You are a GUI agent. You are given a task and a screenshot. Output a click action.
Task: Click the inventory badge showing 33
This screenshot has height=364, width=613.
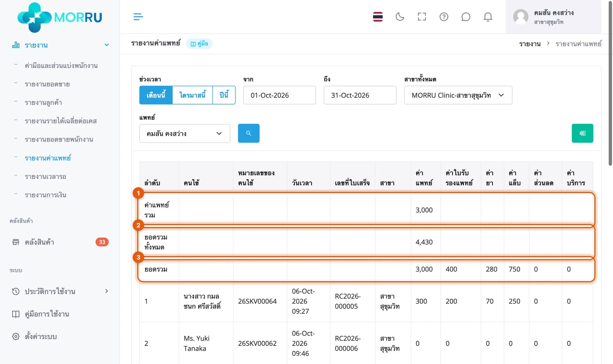[x=102, y=242]
